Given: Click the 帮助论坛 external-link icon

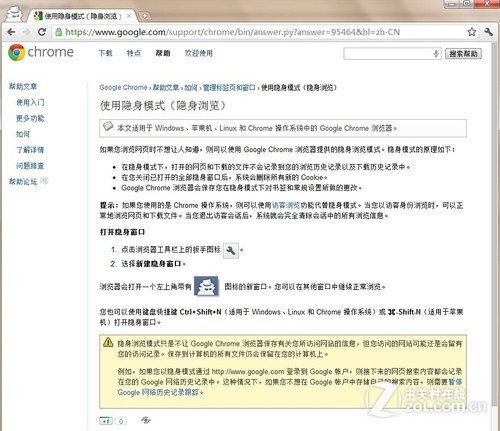Looking at the screenshot, I should (x=44, y=181).
